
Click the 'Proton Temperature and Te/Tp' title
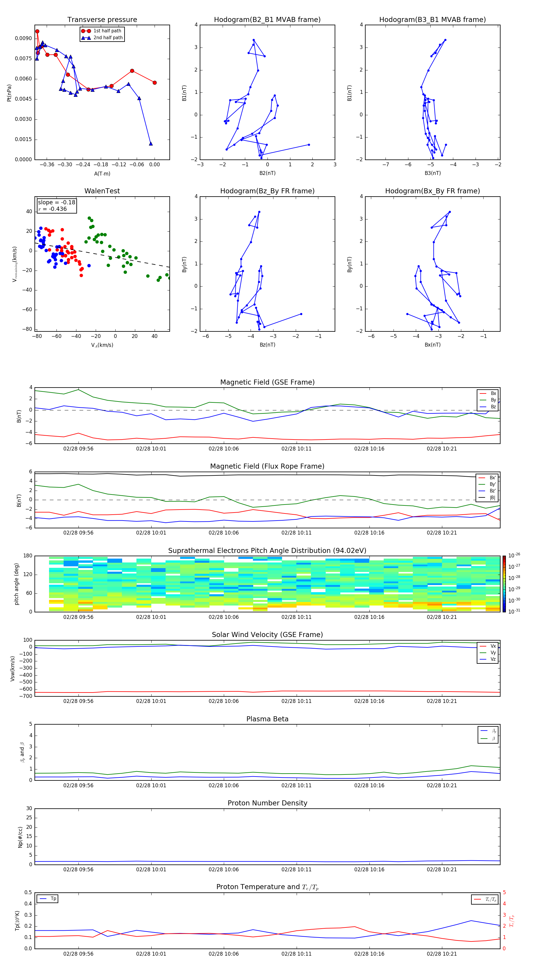pos(267,887)
